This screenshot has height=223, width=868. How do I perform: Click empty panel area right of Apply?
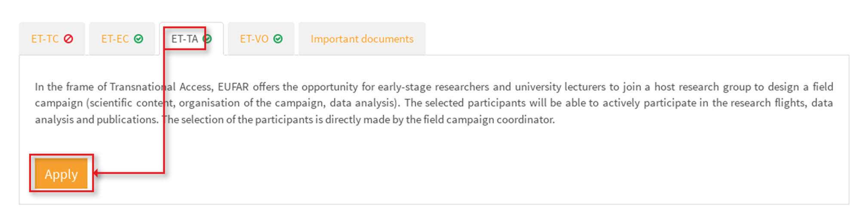click(430, 172)
